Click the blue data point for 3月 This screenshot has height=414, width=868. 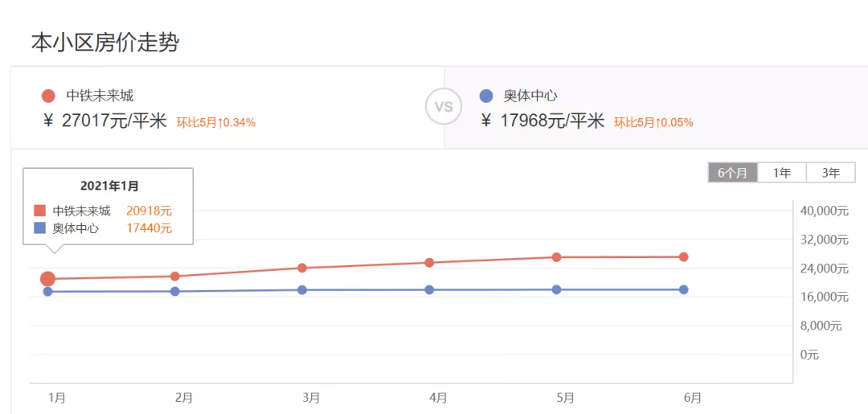tap(302, 290)
